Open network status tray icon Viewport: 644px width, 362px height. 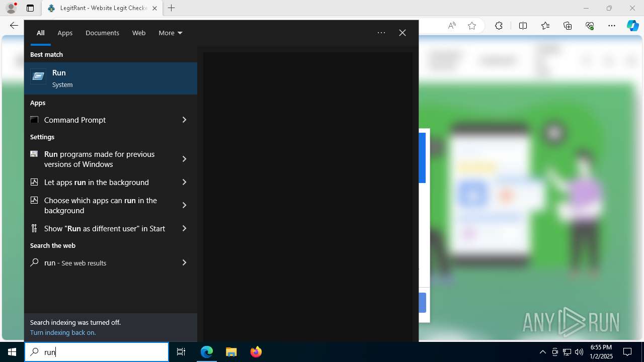point(567,352)
